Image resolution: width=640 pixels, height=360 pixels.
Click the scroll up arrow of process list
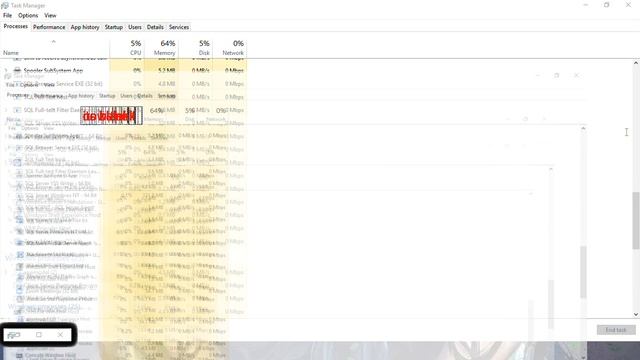click(636, 63)
